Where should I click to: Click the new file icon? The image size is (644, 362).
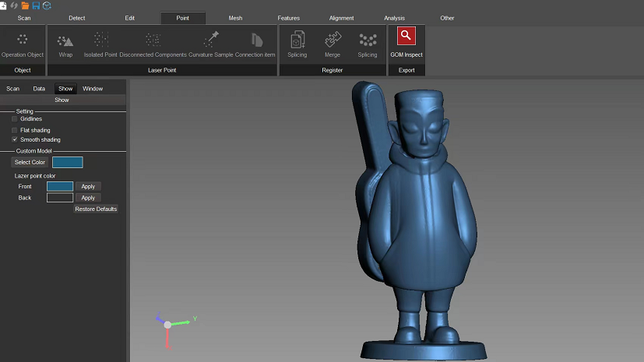[x=3, y=5]
